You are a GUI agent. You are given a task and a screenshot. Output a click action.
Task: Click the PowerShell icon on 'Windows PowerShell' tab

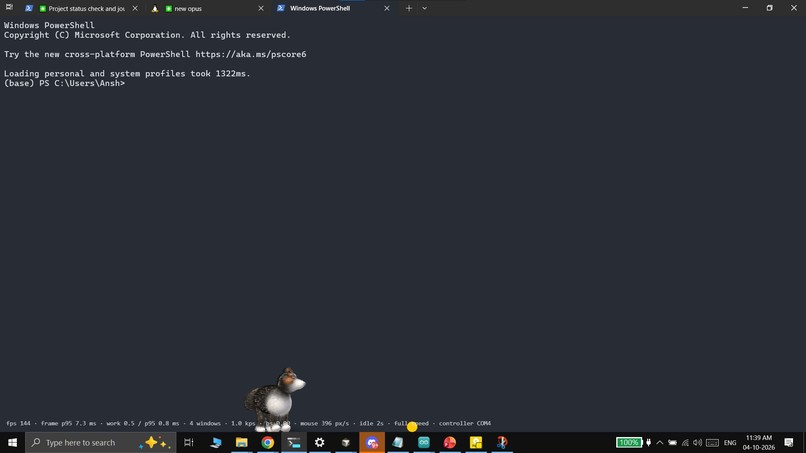(x=281, y=8)
